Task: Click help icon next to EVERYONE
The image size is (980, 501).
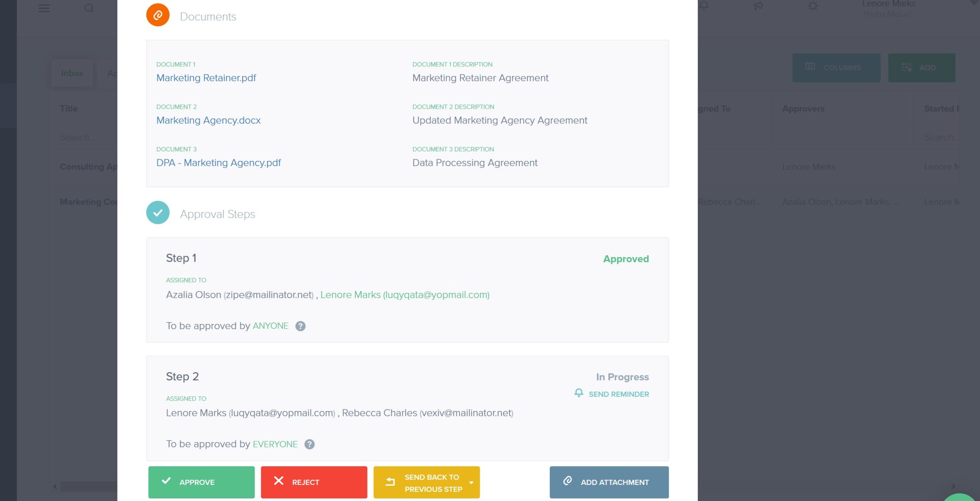Action: pos(309,444)
